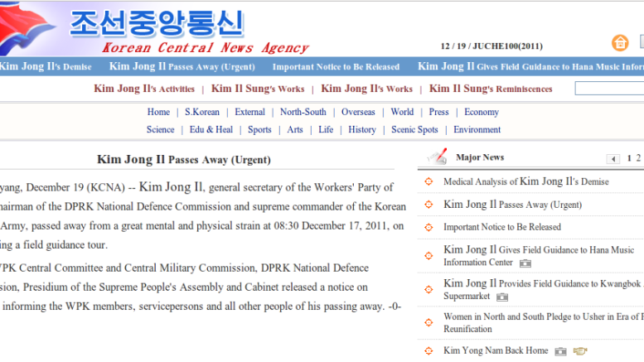Open Kim Il Sung's Reminiscences link
Image resolution: width=644 pixels, height=362 pixels.
(491, 89)
